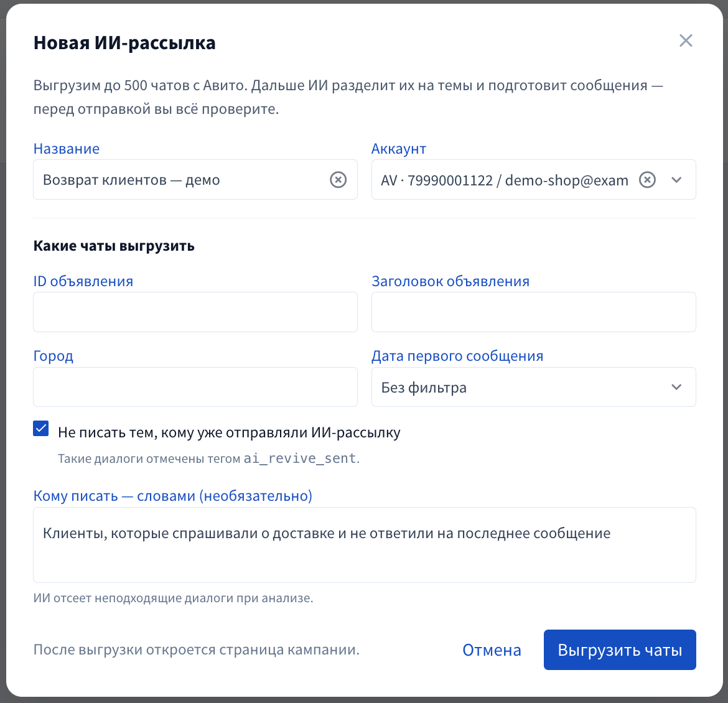
Task: Click the Город label
Action: (x=54, y=356)
